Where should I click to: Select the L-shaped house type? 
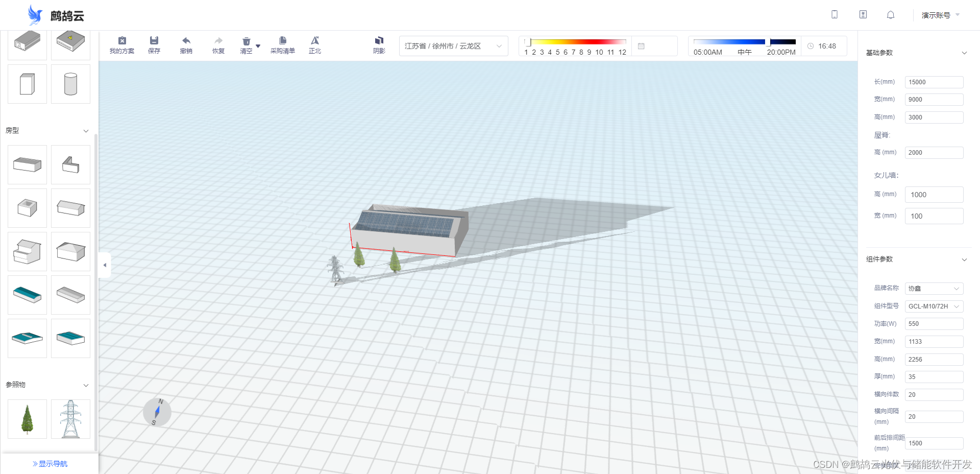71,165
